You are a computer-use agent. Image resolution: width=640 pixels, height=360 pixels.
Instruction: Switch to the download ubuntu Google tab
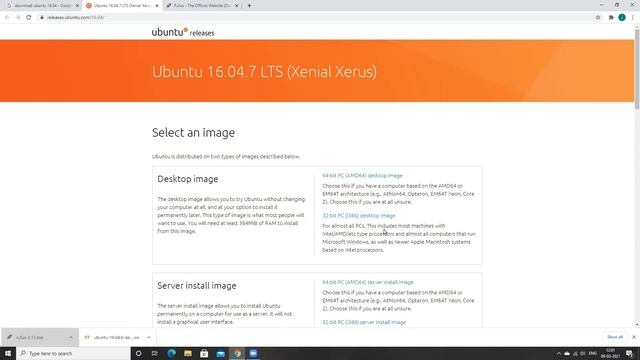[42, 6]
